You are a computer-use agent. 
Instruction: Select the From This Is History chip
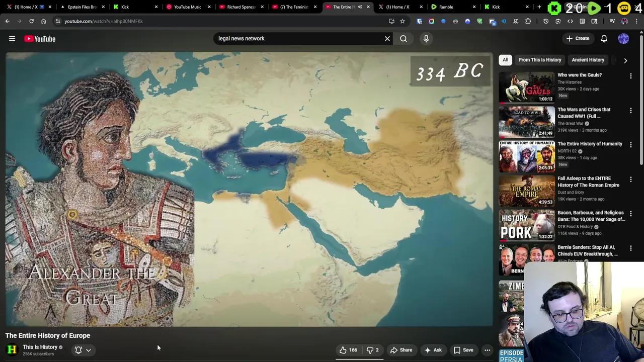coord(540,60)
